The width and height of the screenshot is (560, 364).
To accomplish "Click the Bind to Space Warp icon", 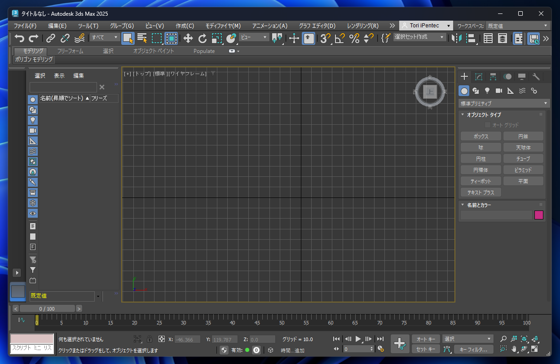I will [x=79, y=38].
